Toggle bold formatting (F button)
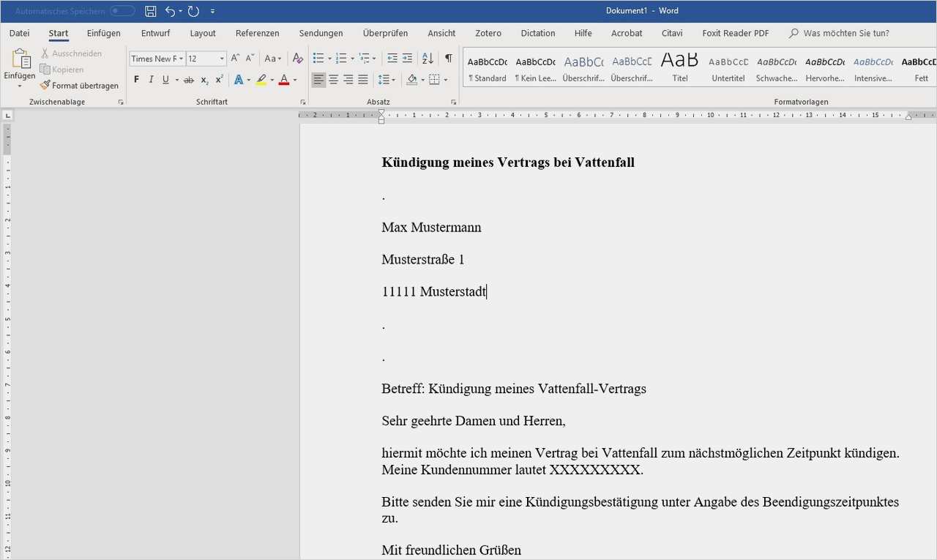This screenshot has width=937, height=560. (x=136, y=80)
